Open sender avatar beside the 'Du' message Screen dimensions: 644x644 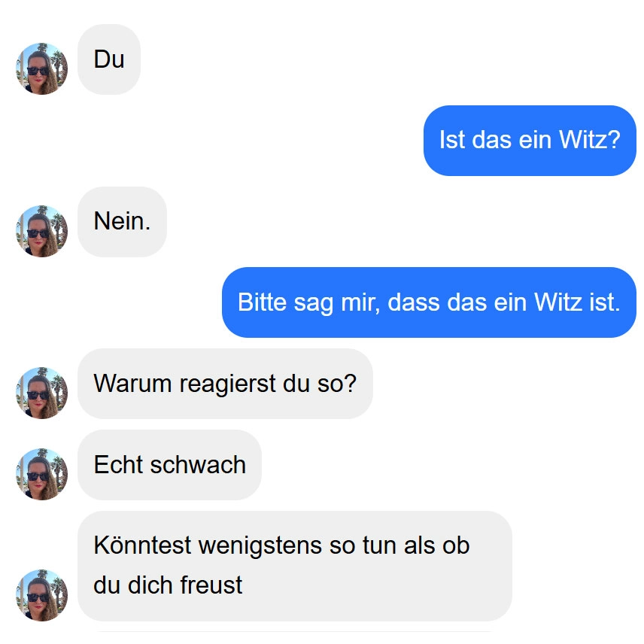click(x=41, y=68)
